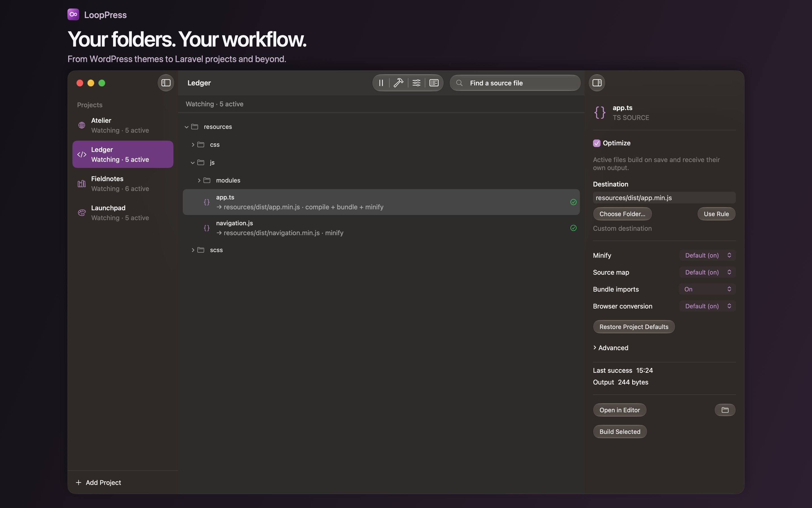Image resolution: width=812 pixels, height=508 pixels.
Task: Select the navigation.js file row
Action: coord(381,228)
